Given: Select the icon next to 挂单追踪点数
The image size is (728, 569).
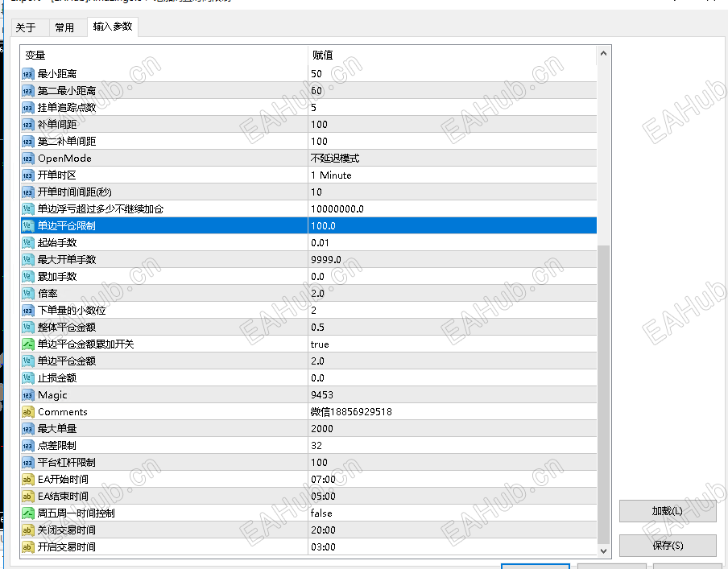Looking at the screenshot, I should tap(28, 108).
